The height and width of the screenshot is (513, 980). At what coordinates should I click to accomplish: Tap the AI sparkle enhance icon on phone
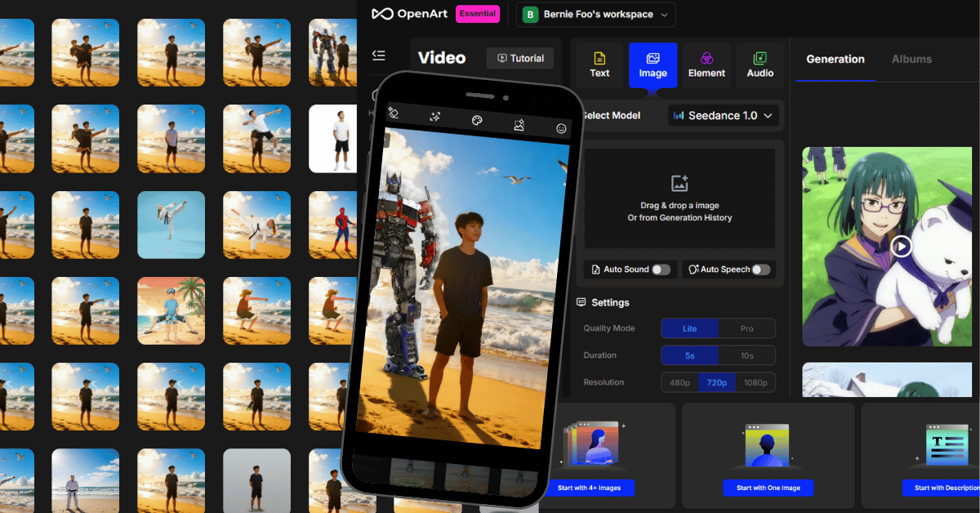(x=435, y=118)
